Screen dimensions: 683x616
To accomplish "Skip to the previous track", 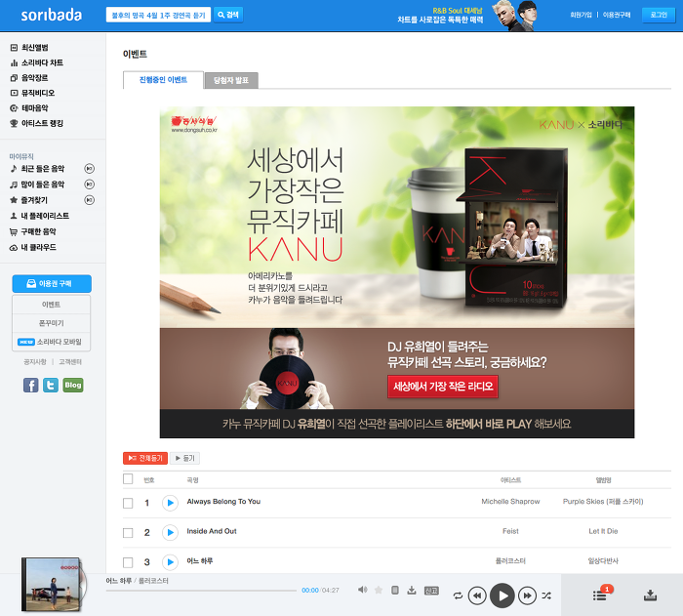I will pyautogui.click(x=477, y=595).
